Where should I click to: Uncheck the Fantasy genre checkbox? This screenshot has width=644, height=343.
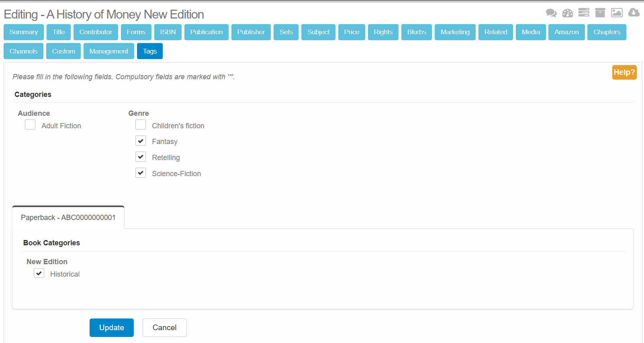tap(141, 141)
